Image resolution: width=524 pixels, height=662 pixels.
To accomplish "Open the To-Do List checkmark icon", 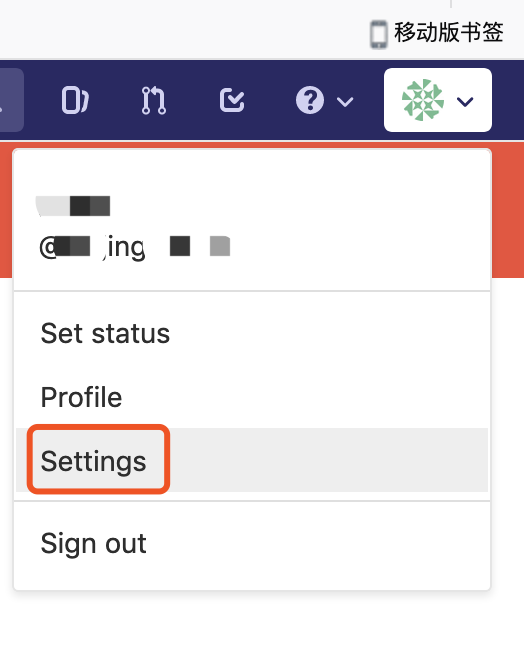I will pyautogui.click(x=232, y=100).
